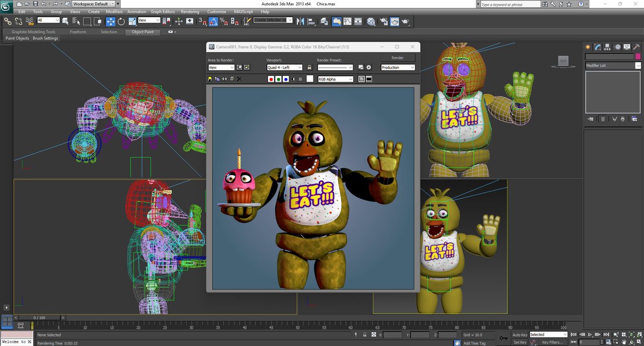The height and width of the screenshot is (346, 644).
Task: Open Curve Editor from main toolbar
Action: click(x=347, y=21)
